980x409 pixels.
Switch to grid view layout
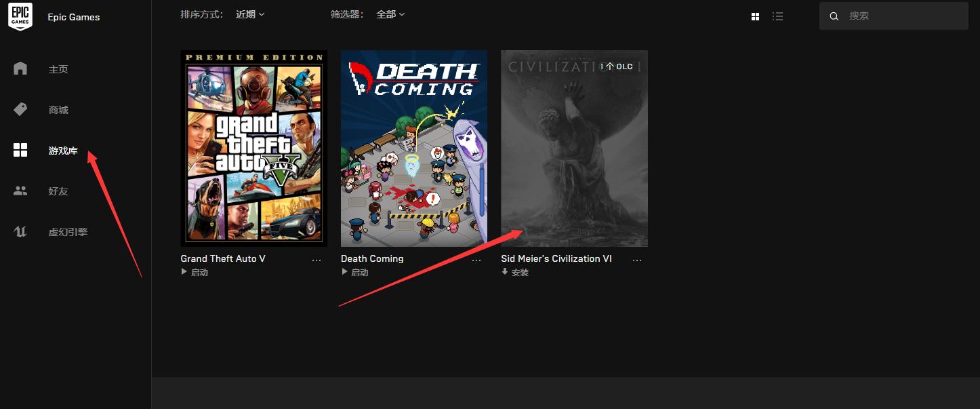click(x=756, y=16)
